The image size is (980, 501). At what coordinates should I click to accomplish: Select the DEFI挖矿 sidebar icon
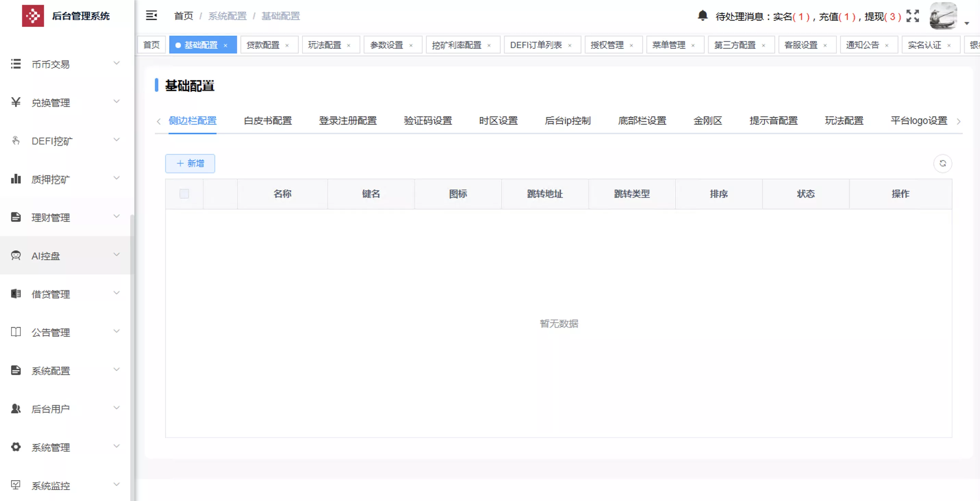16,141
